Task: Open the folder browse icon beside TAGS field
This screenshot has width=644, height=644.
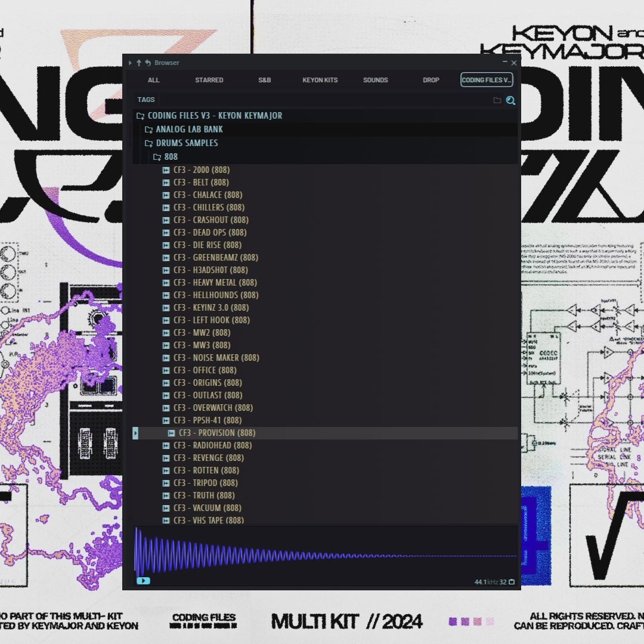Action: coord(497,100)
